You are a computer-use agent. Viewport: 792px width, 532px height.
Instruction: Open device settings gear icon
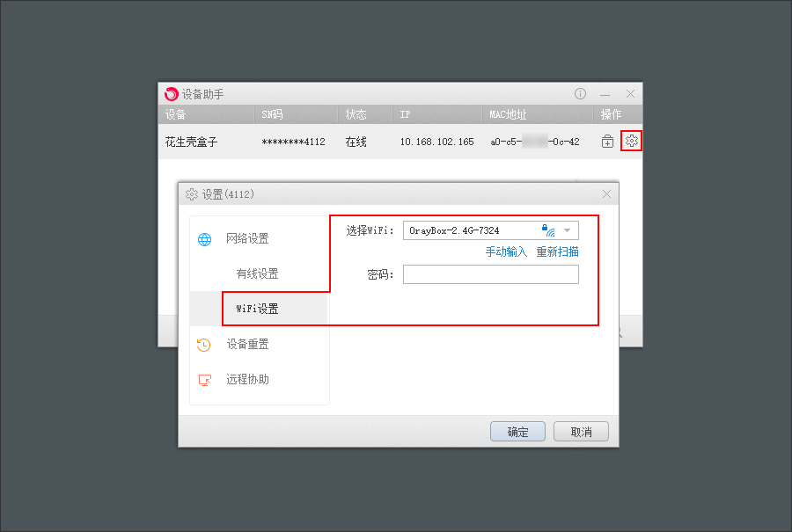click(x=631, y=141)
